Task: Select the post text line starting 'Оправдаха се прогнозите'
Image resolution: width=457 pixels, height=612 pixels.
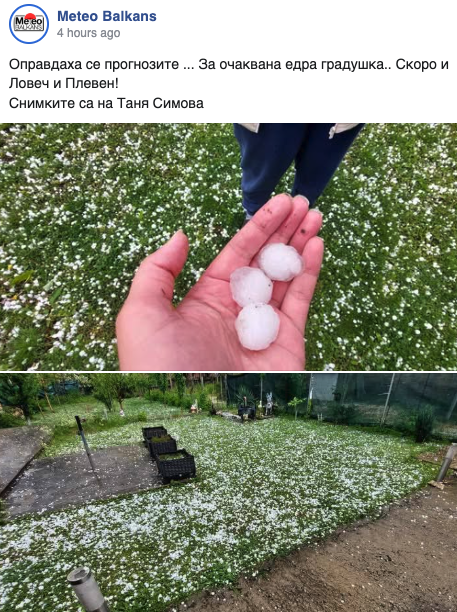Action: [229, 64]
